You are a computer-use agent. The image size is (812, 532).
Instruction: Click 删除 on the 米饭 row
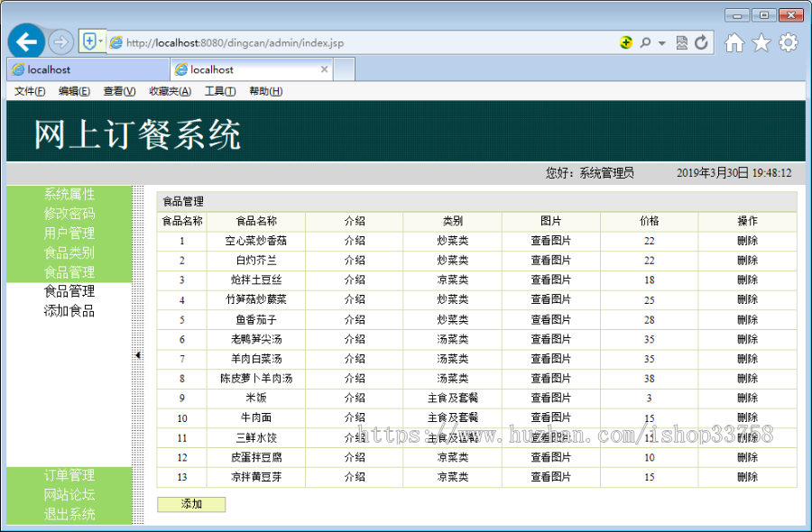click(x=747, y=397)
